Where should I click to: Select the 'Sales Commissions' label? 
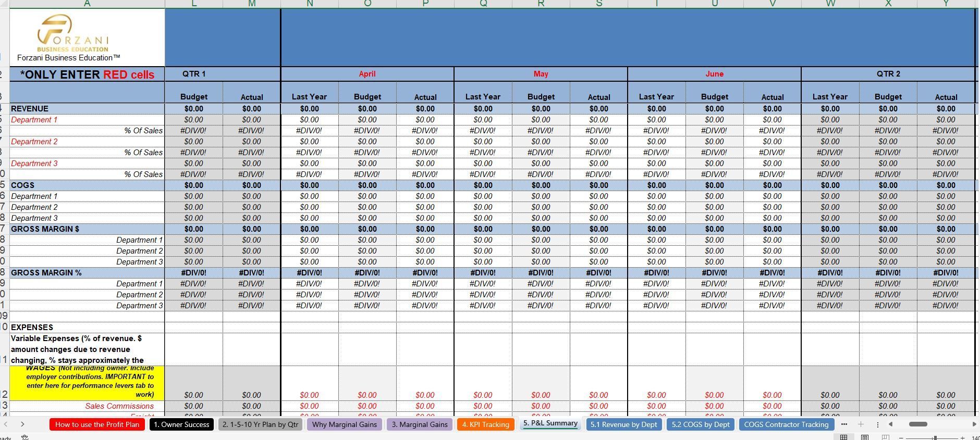point(87,406)
